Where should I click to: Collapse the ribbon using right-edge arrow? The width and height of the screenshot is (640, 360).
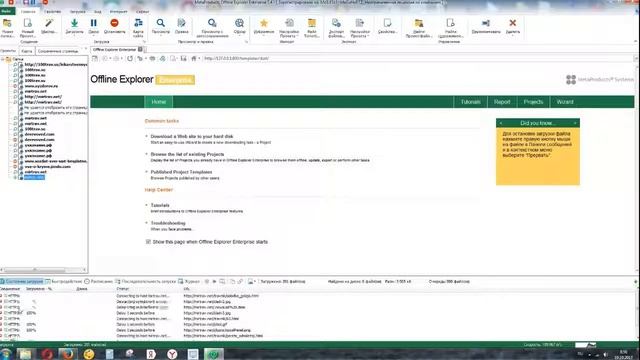pyautogui.click(x=636, y=42)
